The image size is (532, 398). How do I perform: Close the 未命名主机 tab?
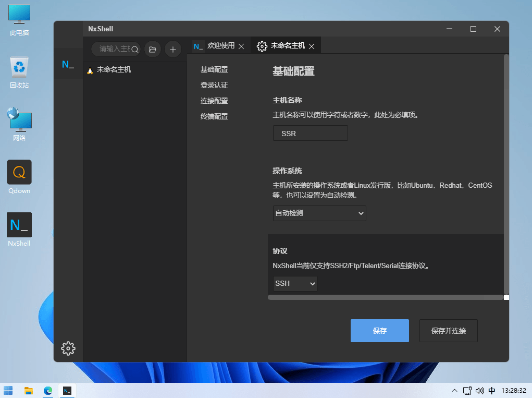click(x=312, y=46)
